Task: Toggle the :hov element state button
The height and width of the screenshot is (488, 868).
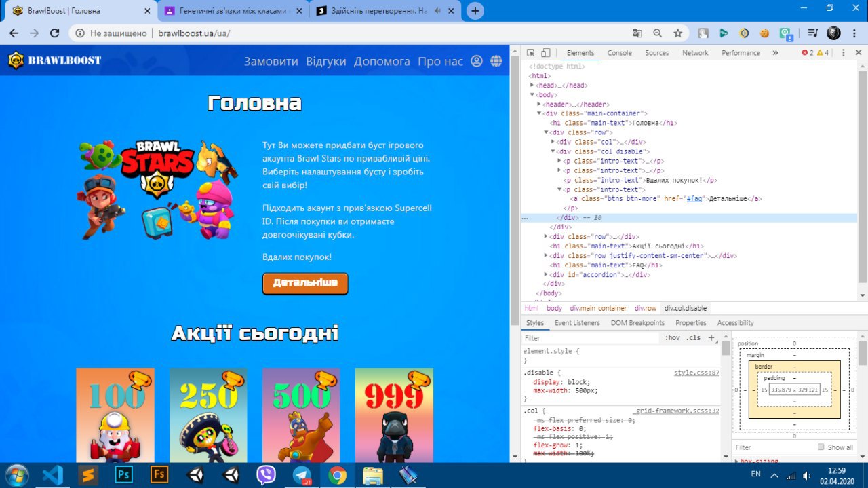Action: coord(672,337)
